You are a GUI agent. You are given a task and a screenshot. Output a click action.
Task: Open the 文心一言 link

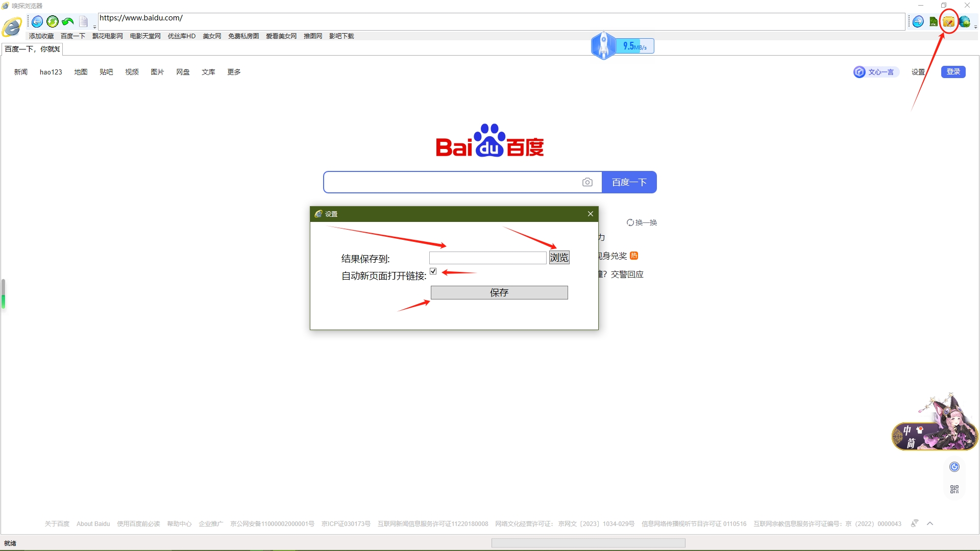[876, 72]
